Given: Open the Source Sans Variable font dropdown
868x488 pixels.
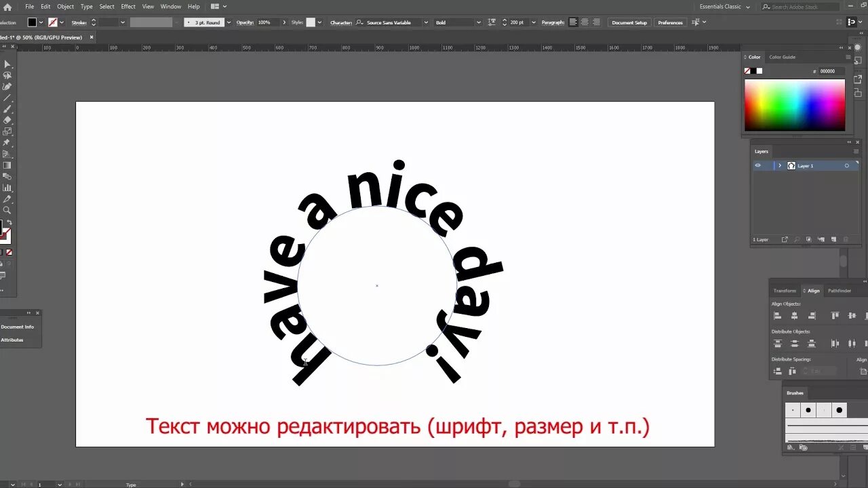Looking at the screenshot, I should [426, 22].
